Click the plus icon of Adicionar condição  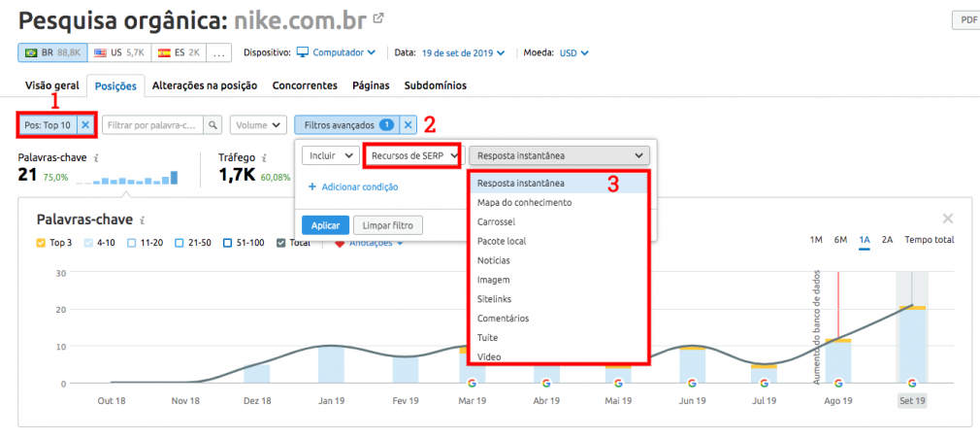311,186
